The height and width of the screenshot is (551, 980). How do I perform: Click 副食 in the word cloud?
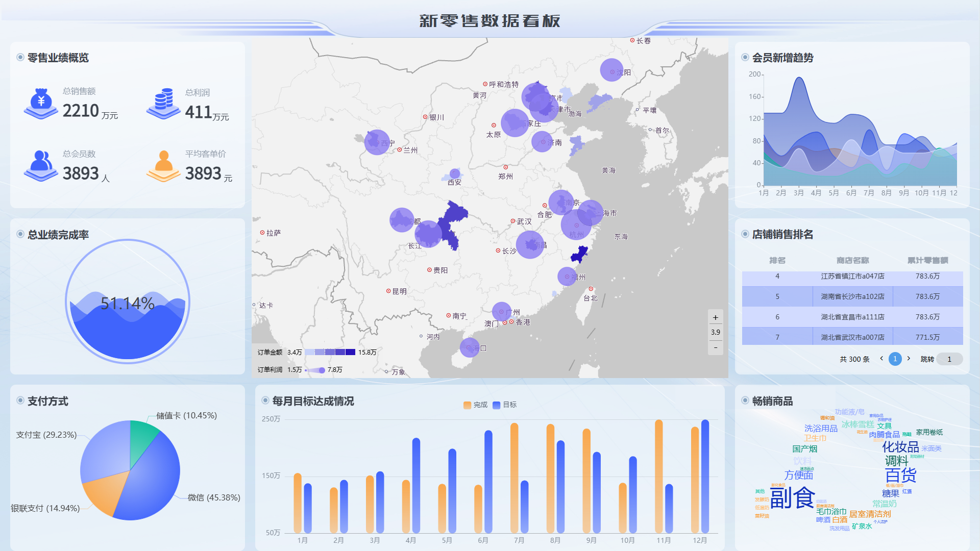(792, 497)
